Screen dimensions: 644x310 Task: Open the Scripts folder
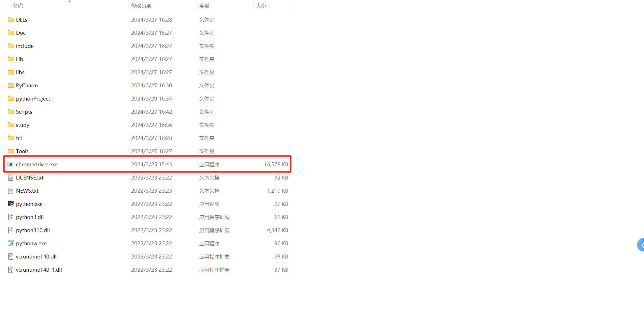coord(23,112)
